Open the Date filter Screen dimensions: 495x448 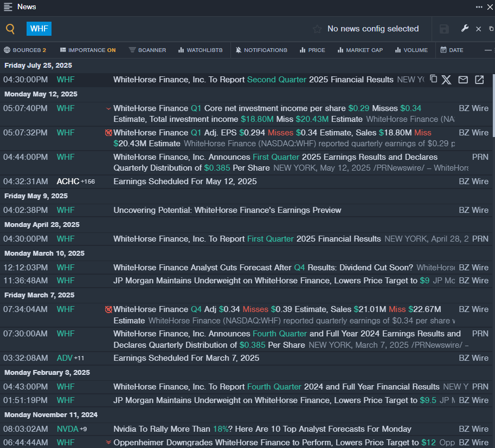click(x=452, y=50)
